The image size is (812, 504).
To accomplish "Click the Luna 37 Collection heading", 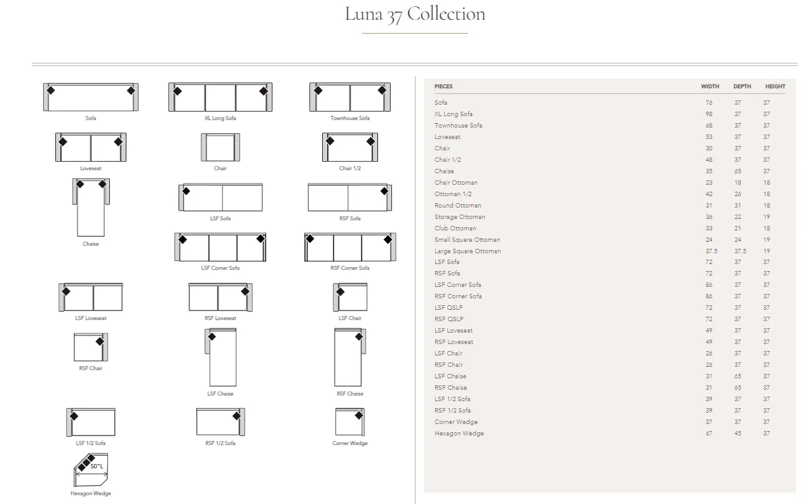I will [415, 14].
